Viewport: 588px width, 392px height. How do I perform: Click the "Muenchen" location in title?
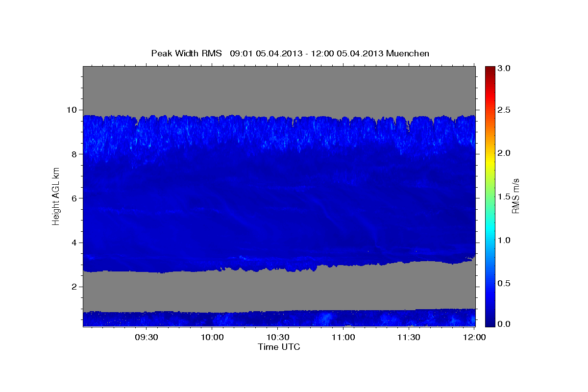tap(408, 53)
